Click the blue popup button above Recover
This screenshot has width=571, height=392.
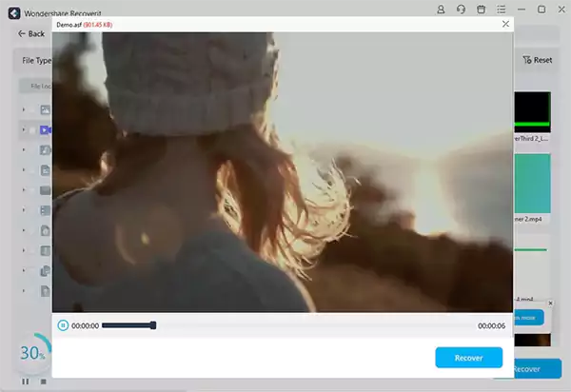coord(529,318)
